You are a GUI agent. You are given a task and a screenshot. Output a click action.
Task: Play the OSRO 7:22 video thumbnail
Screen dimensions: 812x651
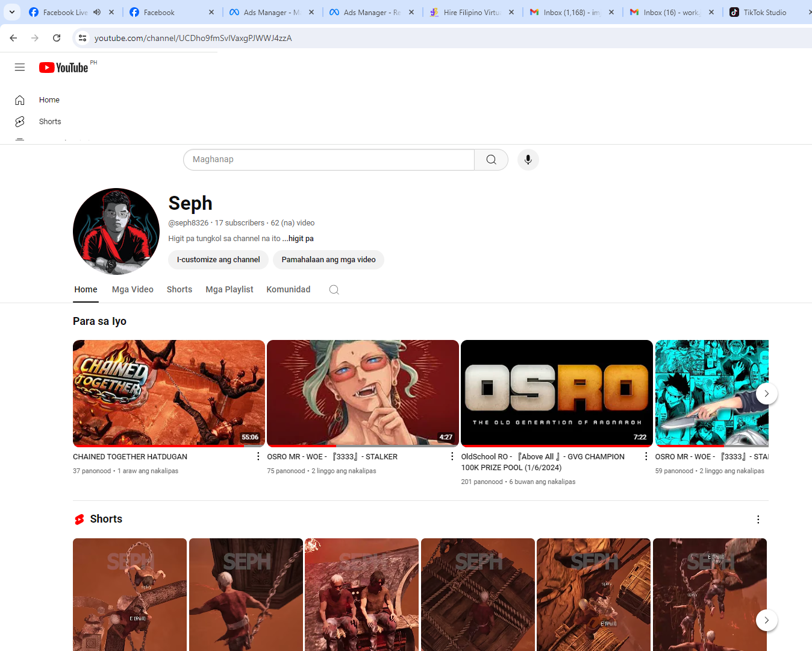click(557, 394)
